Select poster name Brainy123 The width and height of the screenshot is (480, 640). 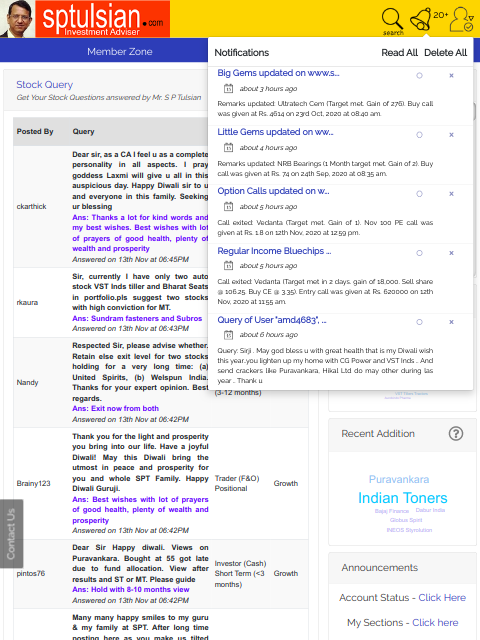[33, 483]
